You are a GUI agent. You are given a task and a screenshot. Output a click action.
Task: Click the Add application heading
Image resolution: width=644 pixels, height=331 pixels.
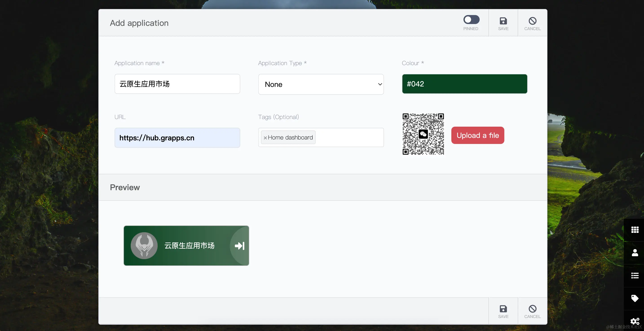(x=139, y=23)
